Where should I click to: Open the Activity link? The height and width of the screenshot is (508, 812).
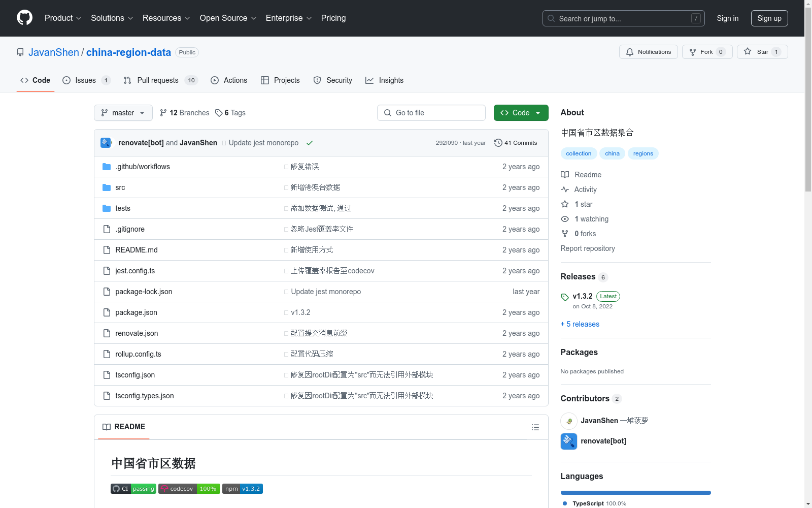579,189
